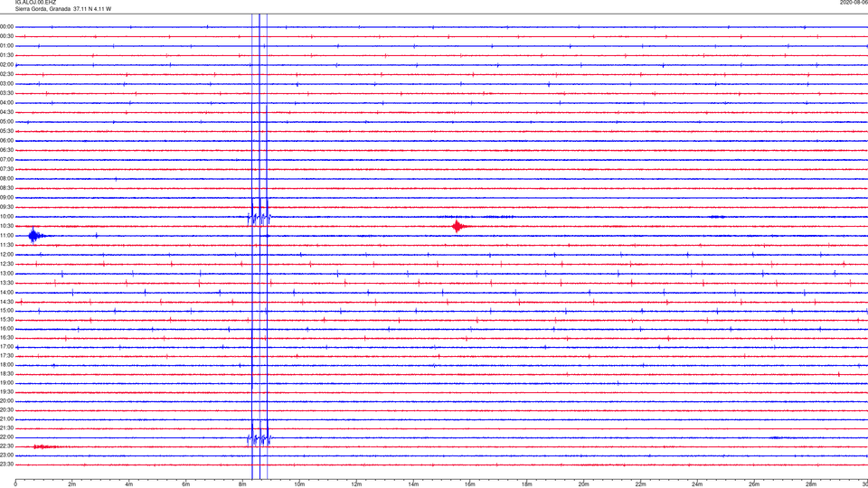
Task: Select the 12:00 trace label
Action: 6,255
